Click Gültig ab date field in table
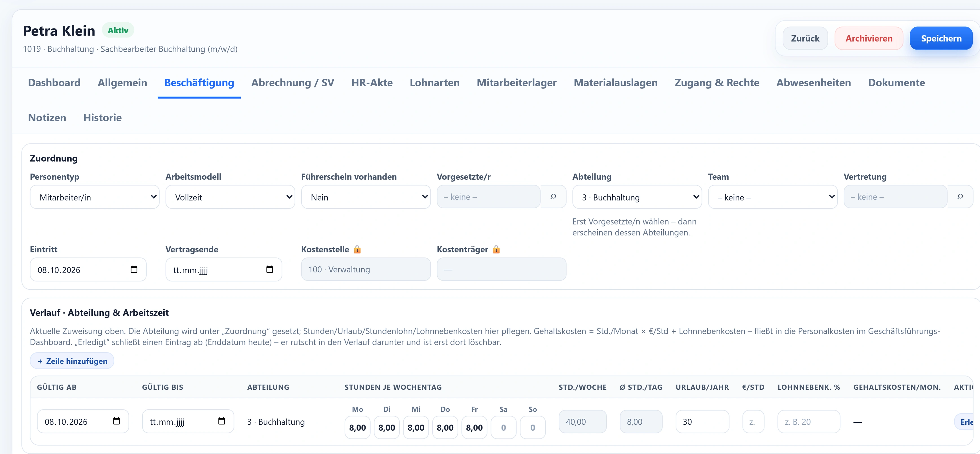The image size is (980, 454). (83, 421)
